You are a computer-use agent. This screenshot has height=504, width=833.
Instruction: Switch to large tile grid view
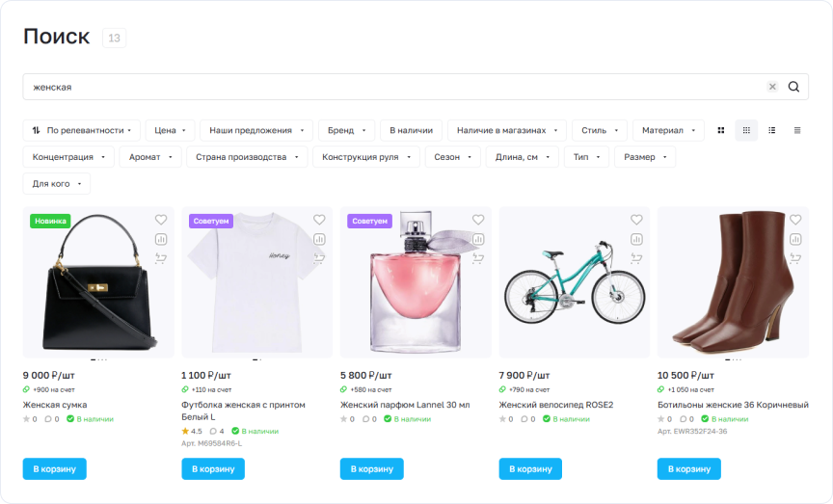point(721,130)
